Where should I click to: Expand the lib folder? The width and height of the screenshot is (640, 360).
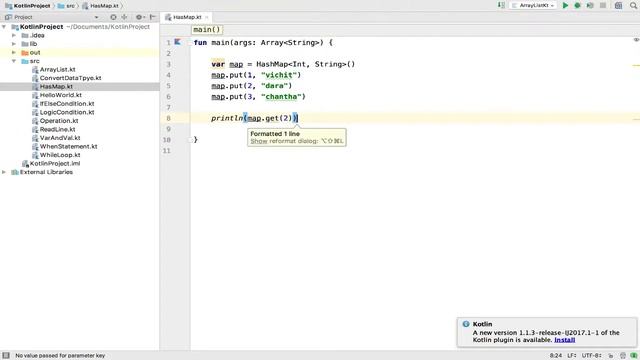point(14,44)
